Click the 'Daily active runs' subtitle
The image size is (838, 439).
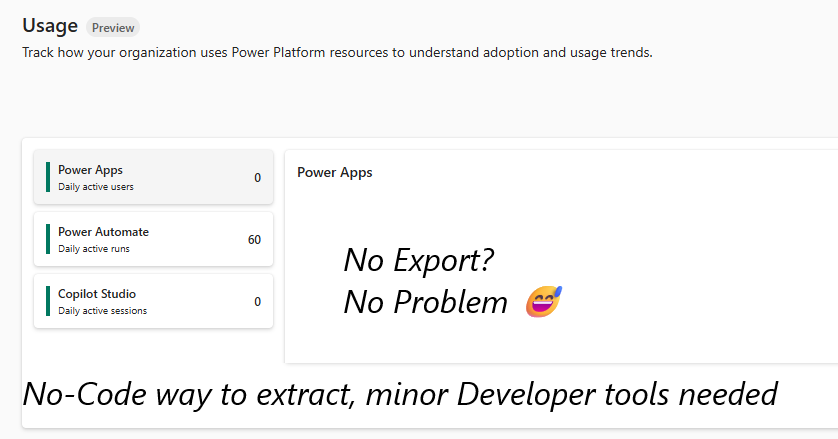[x=94, y=249]
